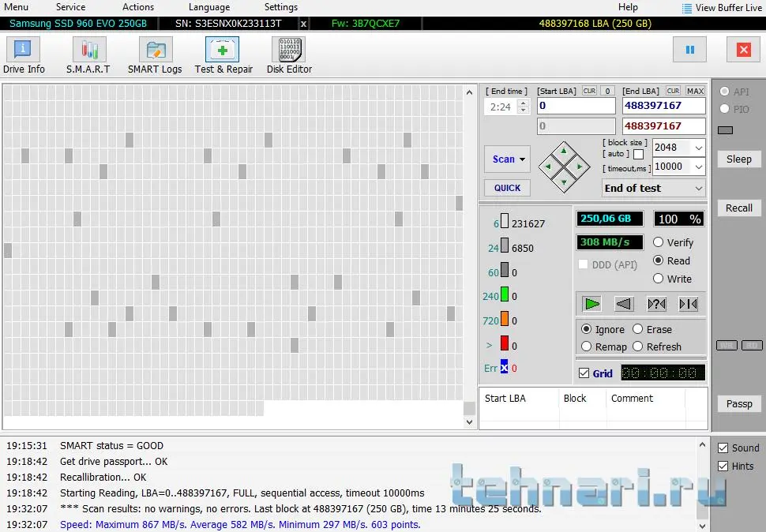Click the End LBA input field
The width and height of the screenshot is (766, 532).
664,106
